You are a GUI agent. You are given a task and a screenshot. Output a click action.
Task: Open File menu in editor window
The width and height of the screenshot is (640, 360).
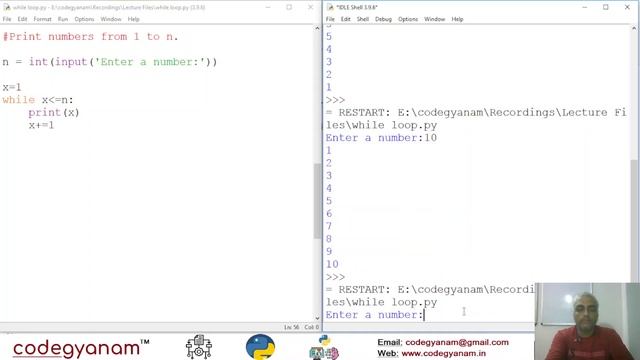point(7,19)
